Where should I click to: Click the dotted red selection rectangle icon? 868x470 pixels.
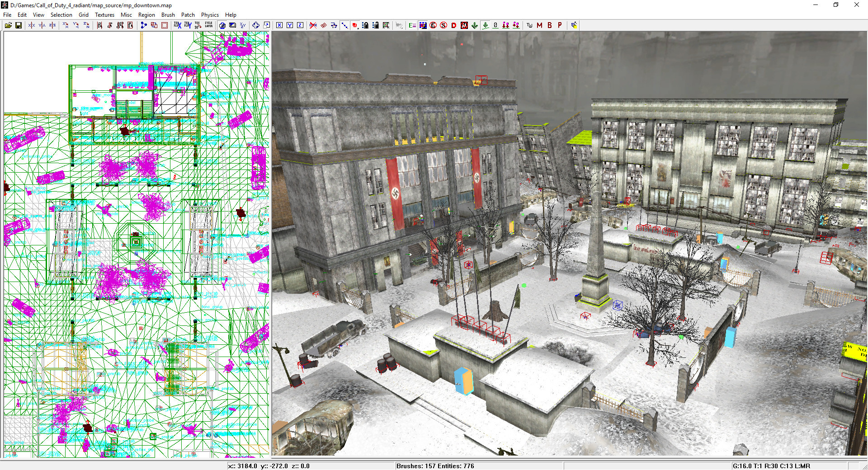click(x=165, y=25)
